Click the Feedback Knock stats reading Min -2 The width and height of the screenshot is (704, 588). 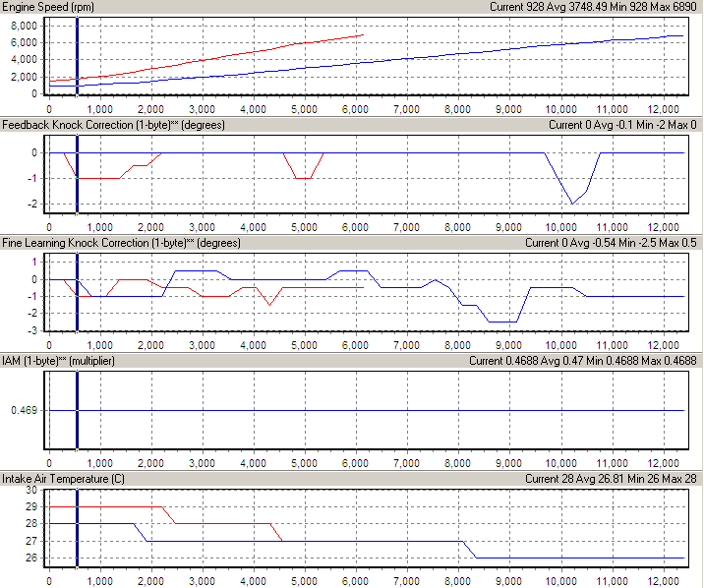650,125
